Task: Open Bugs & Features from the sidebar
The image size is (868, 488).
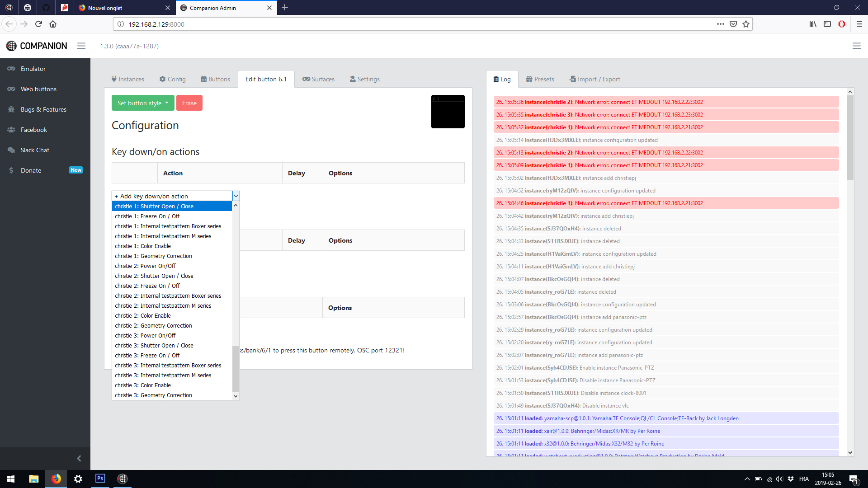Action: (43, 109)
